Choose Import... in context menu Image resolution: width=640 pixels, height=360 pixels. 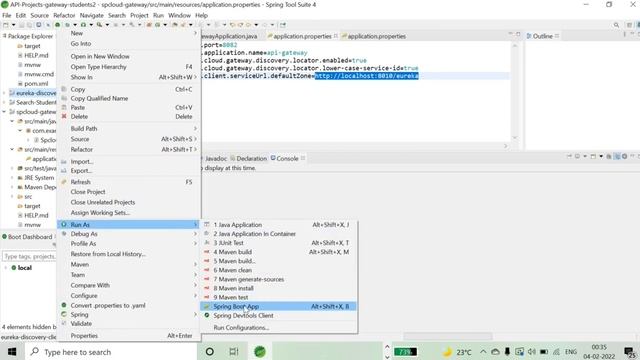point(129,161)
